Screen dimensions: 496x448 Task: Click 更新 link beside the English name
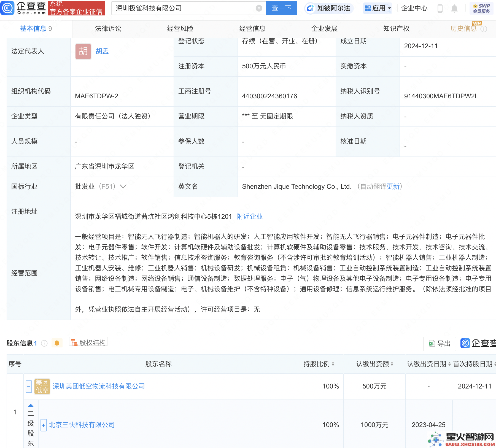point(393,187)
